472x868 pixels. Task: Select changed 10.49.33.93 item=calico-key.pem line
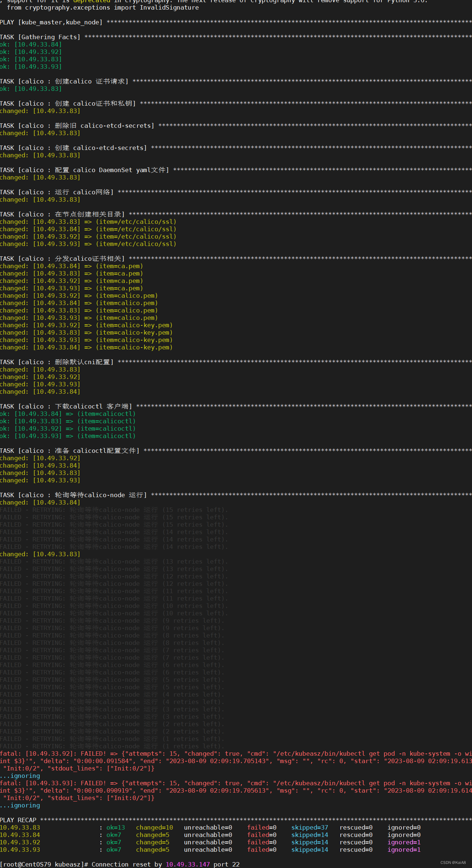click(86, 340)
